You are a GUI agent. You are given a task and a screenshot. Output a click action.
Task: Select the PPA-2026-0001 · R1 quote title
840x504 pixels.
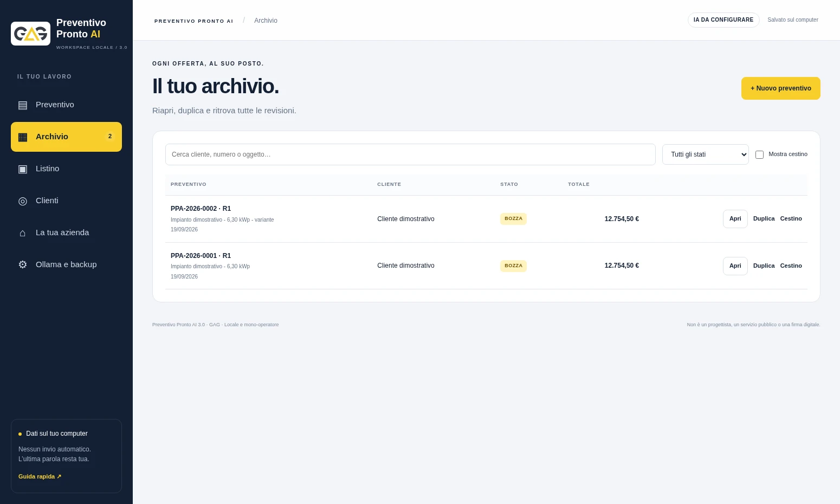(x=201, y=256)
